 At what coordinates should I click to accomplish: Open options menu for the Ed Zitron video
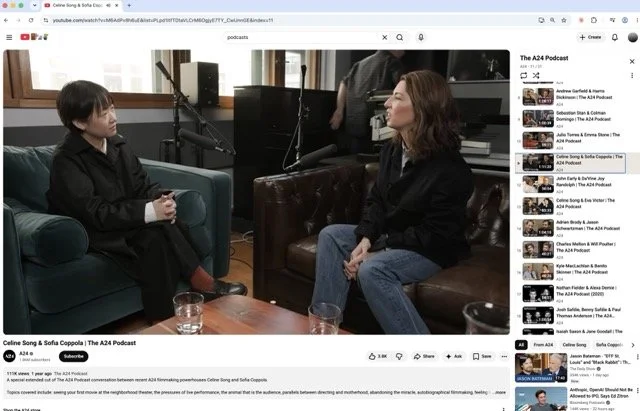click(x=637, y=391)
